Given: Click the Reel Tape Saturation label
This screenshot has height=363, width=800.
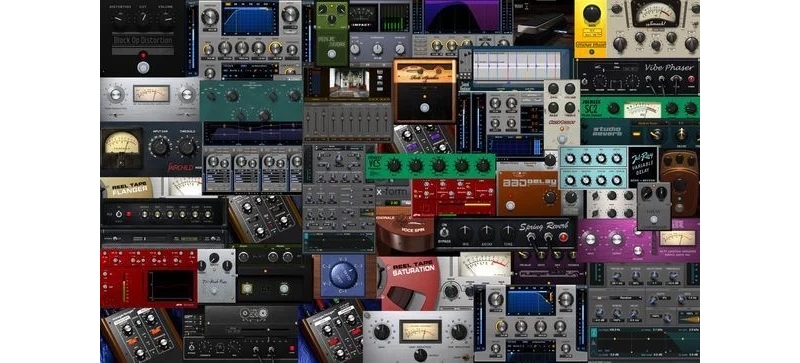Looking at the screenshot, I should (x=413, y=267).
